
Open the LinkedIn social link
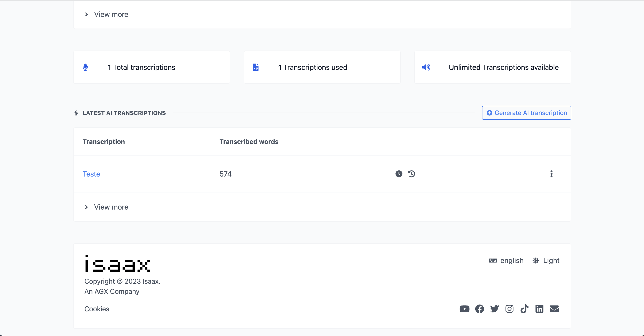click(x=539, y=309)
